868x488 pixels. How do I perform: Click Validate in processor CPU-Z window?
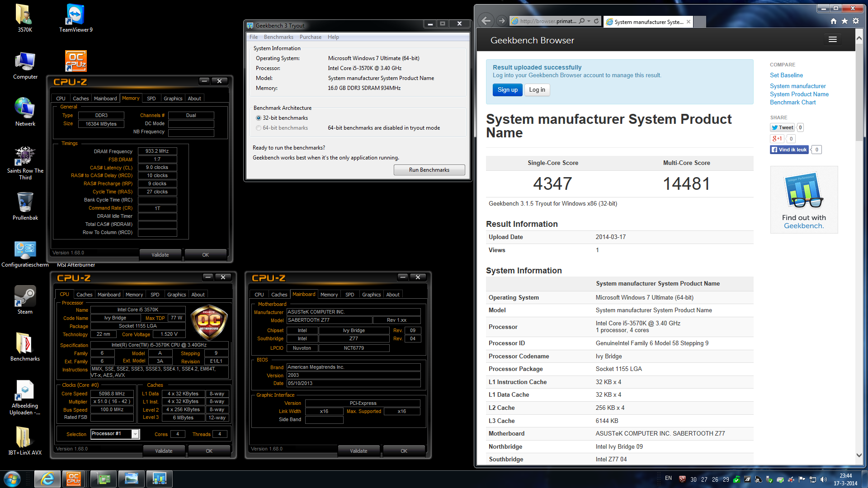pyautogui.click(x=164, y=451)
